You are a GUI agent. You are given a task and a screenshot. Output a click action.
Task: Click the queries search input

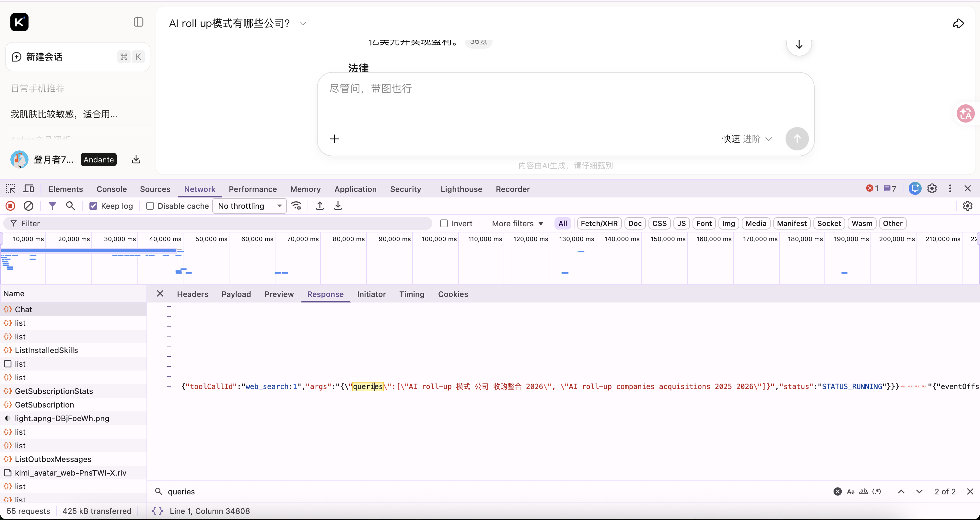(491, 491)
